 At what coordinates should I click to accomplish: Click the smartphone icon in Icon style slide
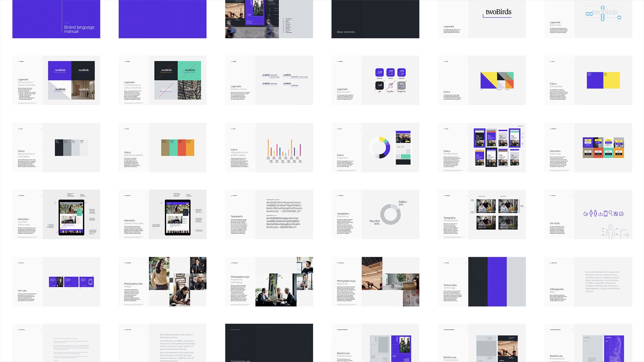click(x=606, y=214)
